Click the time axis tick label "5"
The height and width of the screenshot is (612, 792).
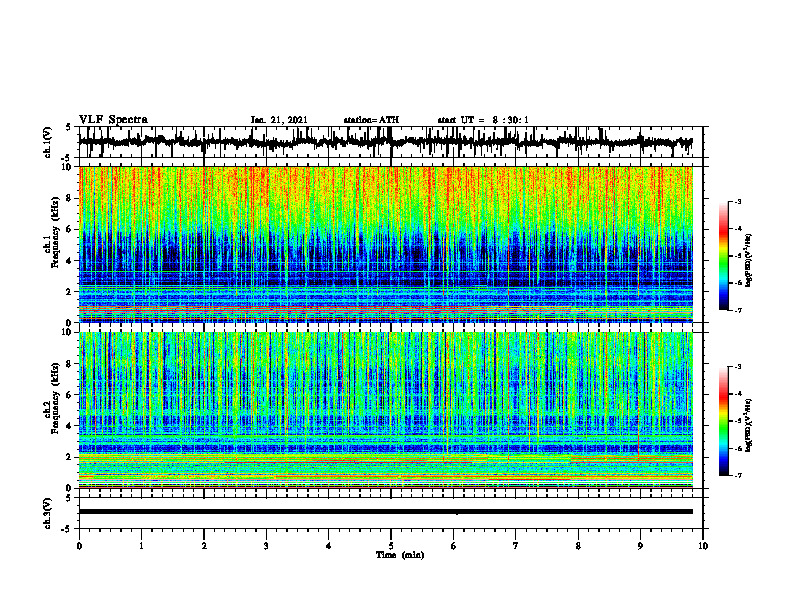391,546
